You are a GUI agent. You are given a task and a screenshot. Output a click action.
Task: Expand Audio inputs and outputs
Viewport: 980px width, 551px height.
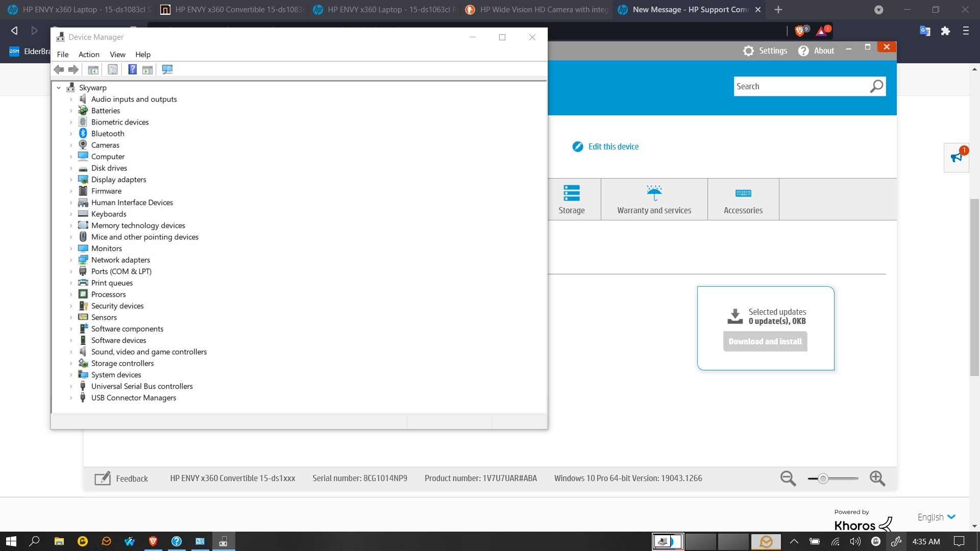click(71, 99)
